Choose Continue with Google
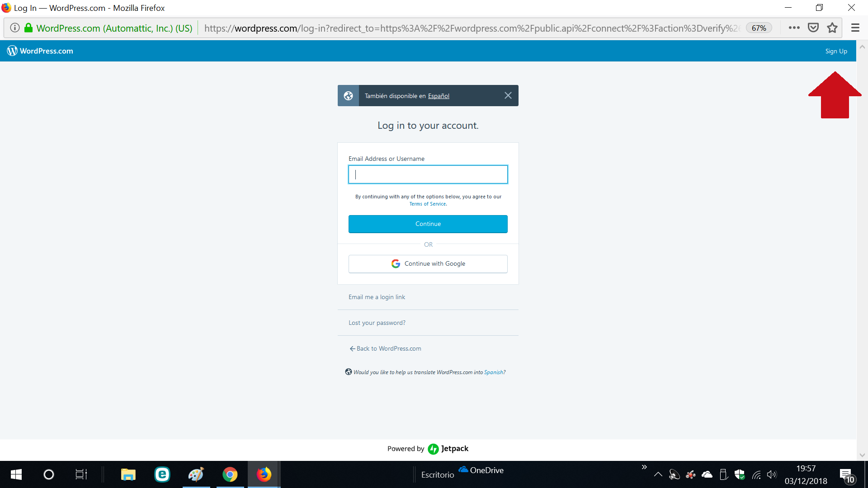868x488 pixels. pos(428,264)
